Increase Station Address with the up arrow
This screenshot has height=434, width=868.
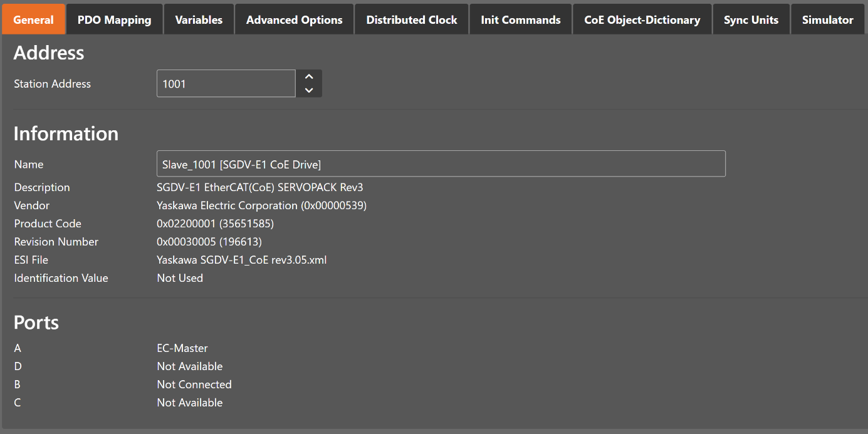pyautogui.click(x=308, y=77)
